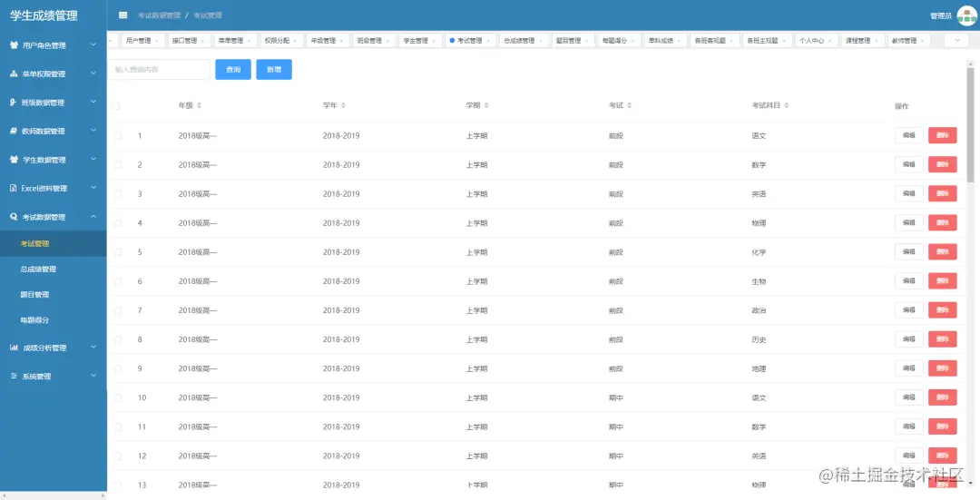Click the 班级数据管理 icon in sidebar

coord(13,102)
